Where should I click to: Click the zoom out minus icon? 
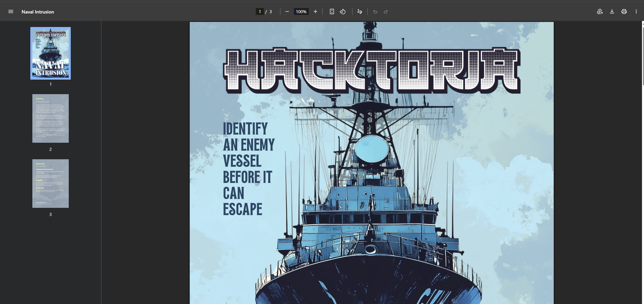287,11
